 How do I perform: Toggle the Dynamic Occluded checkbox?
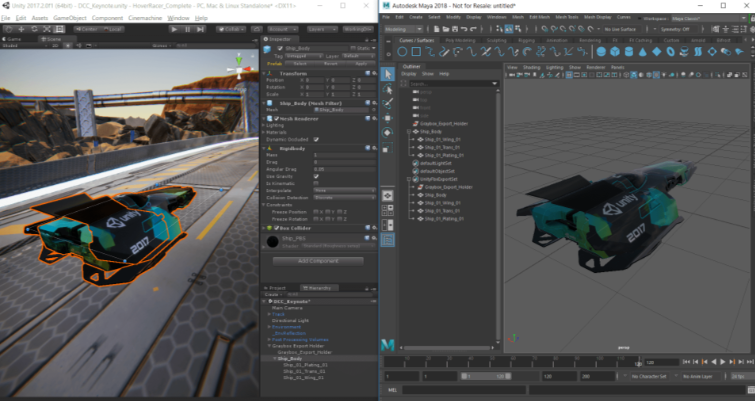[x=317, y=139]
